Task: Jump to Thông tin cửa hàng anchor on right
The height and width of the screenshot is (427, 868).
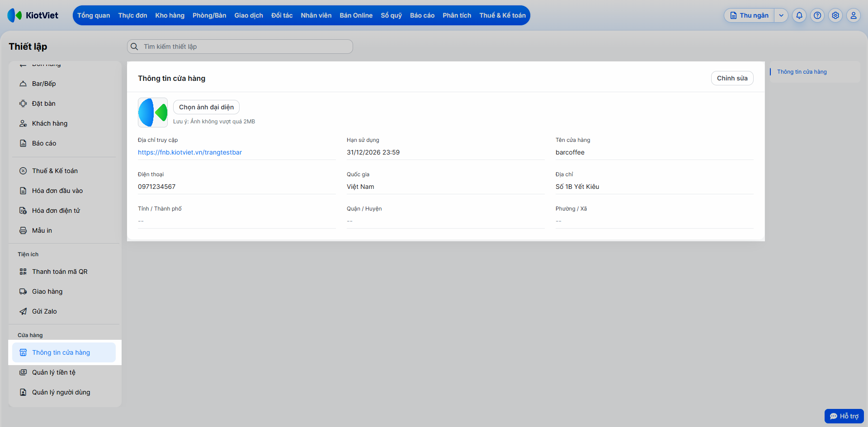Action: (802, 72)
